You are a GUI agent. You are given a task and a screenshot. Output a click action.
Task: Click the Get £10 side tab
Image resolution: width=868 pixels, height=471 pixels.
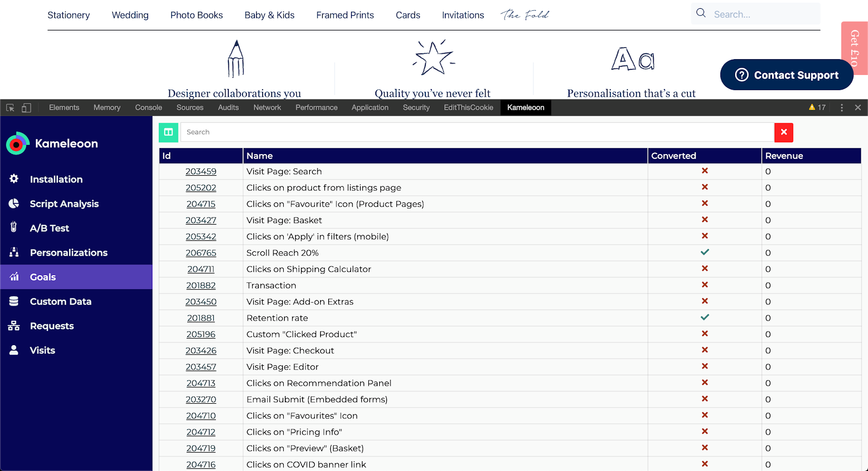pos(854,48)
